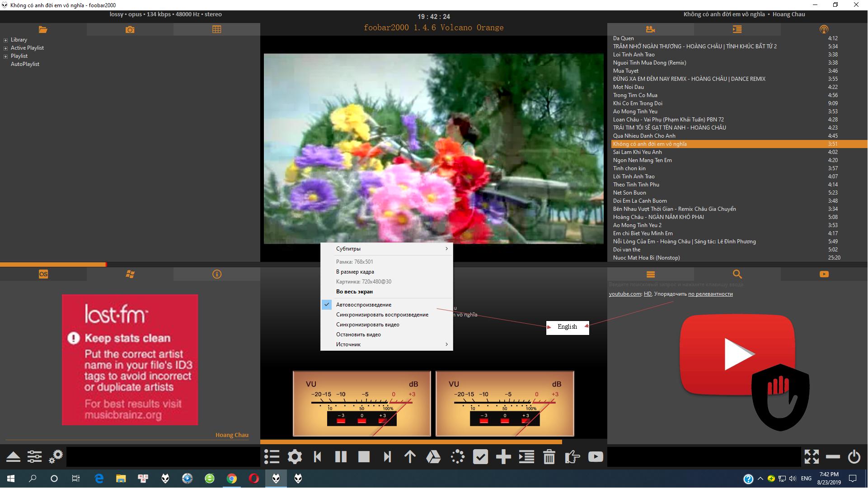Select track Sai Lam Khi Yeu Anh
Screen dimensions: 868x488
click(637, 152)
